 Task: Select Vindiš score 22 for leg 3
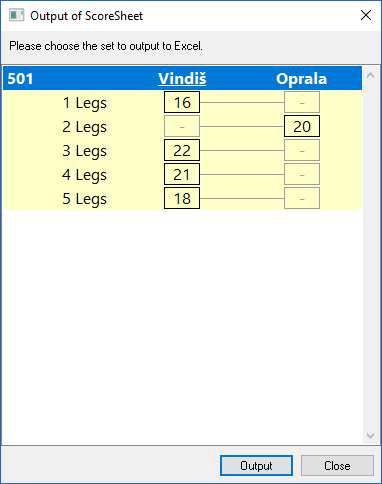coord(182,150)
